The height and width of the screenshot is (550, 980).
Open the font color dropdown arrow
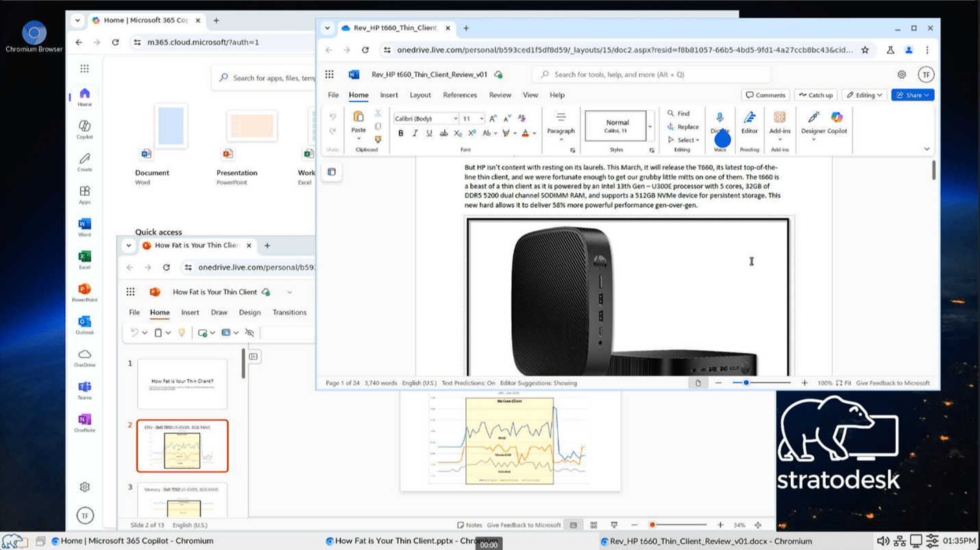[x=534, y=134]
